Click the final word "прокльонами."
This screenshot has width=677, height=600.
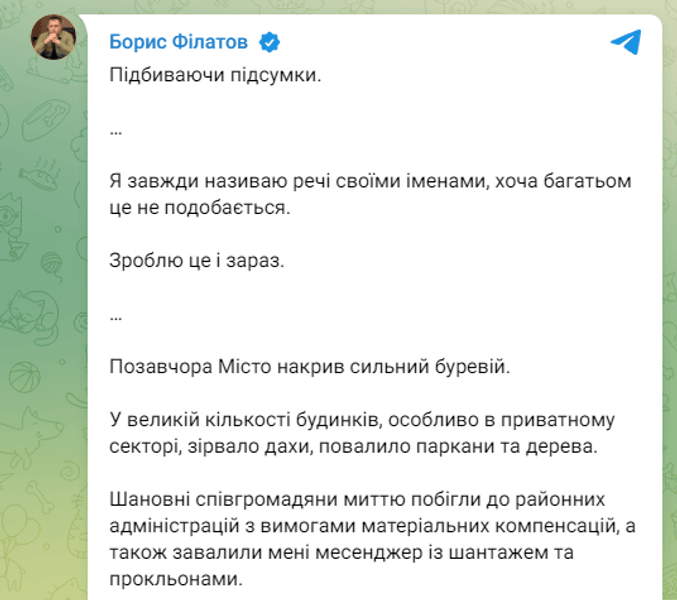click(x=173, y=578)
